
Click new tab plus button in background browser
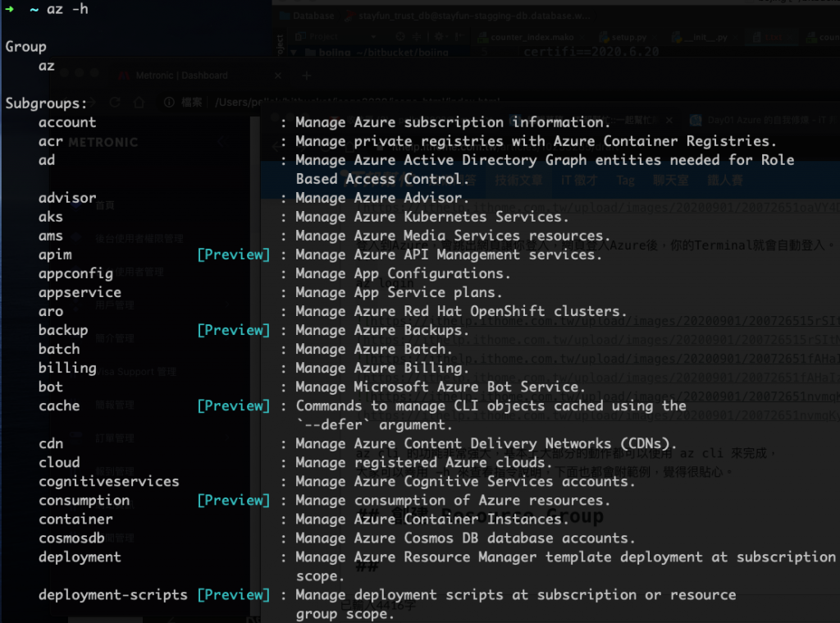[306, 76]
